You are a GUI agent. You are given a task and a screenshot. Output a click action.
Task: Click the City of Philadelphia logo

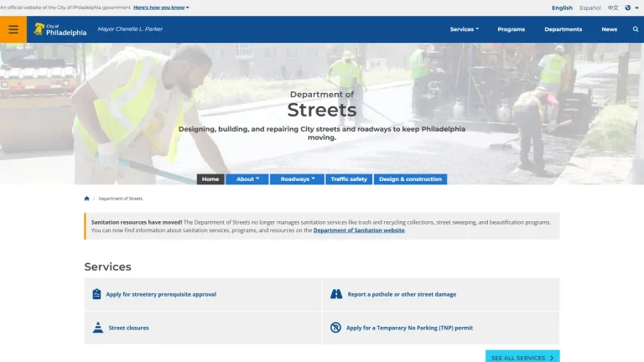[x=60, y=29]
